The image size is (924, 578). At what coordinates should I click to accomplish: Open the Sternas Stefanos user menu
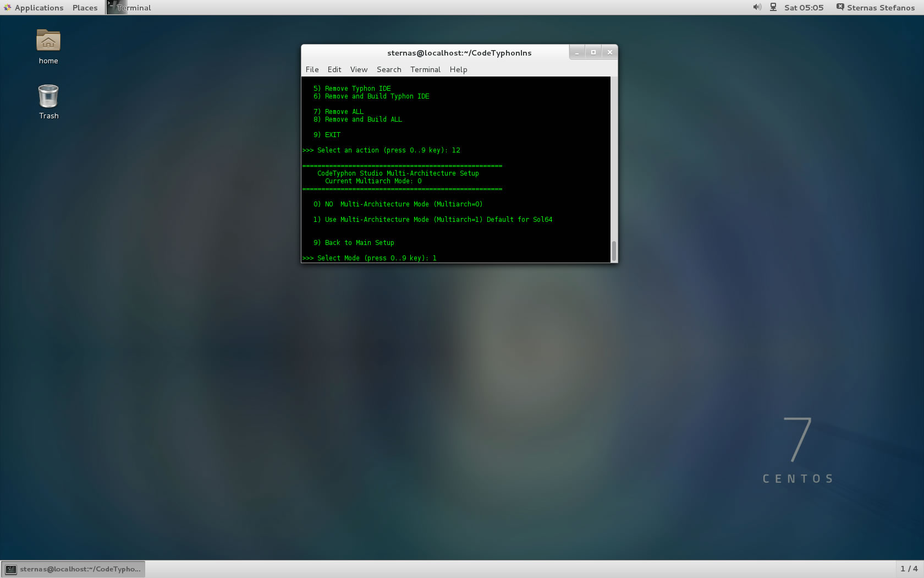(x=876, y=8)
